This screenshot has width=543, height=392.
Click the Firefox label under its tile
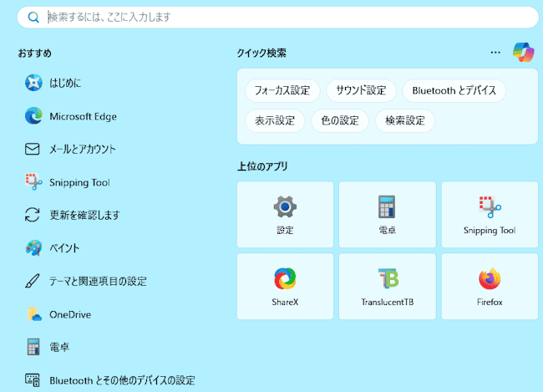click(490, 303)
